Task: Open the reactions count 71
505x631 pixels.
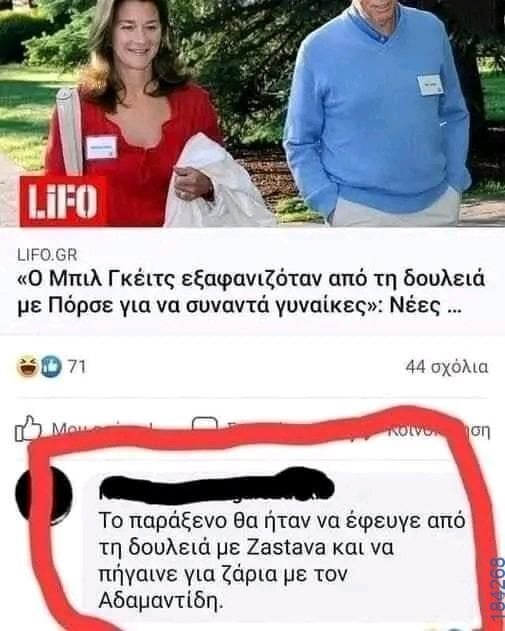Action: [76, 367]
